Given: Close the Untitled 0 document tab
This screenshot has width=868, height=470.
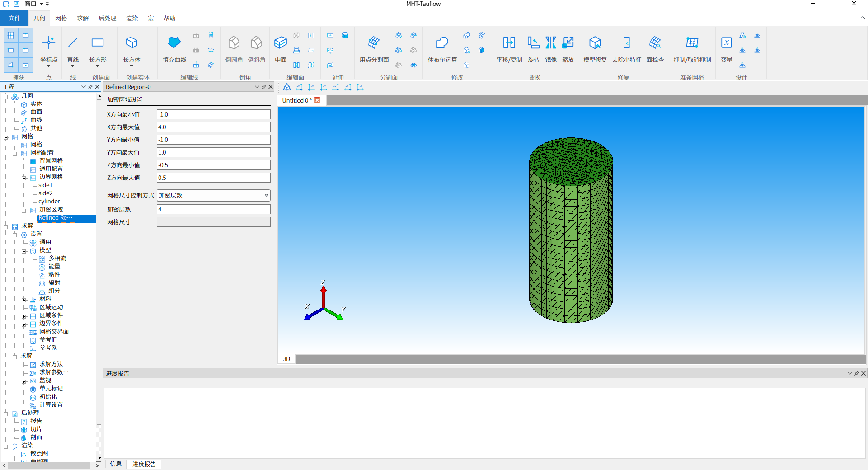Looking at the screenshot, I should 317,100.
